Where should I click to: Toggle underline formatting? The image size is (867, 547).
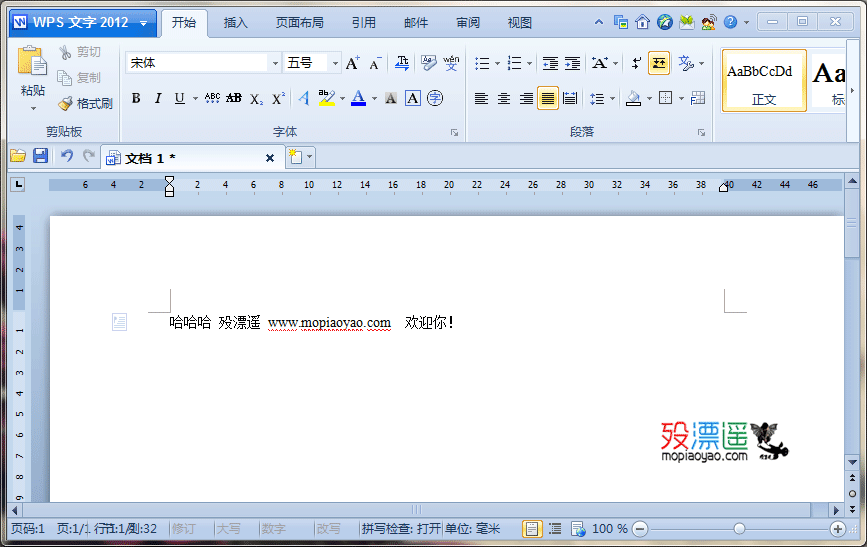click(180, 98)
